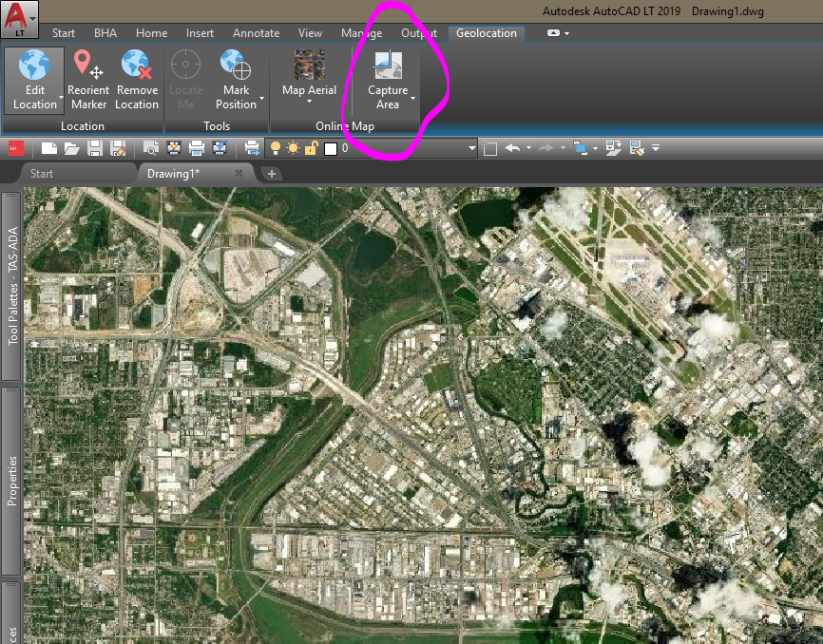Open the layer list dropdown arrow
The width and height of the screenshot is (823, 644).
pos(472,148)
